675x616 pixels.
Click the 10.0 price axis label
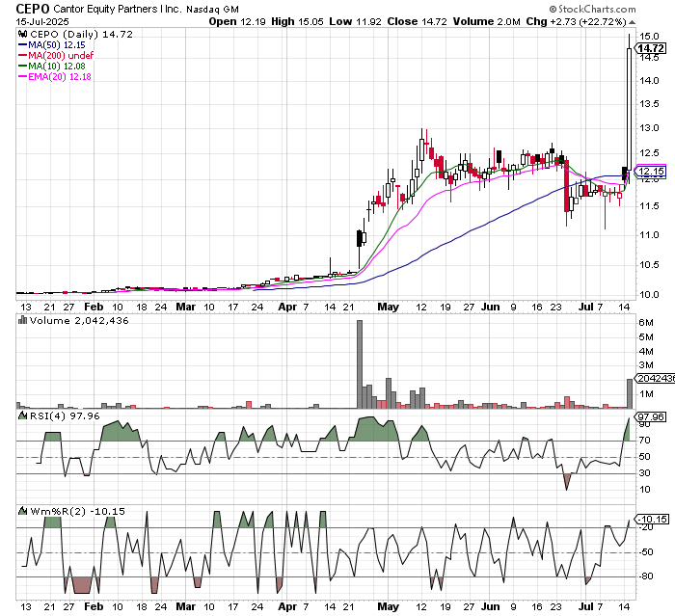pos(649,294)
